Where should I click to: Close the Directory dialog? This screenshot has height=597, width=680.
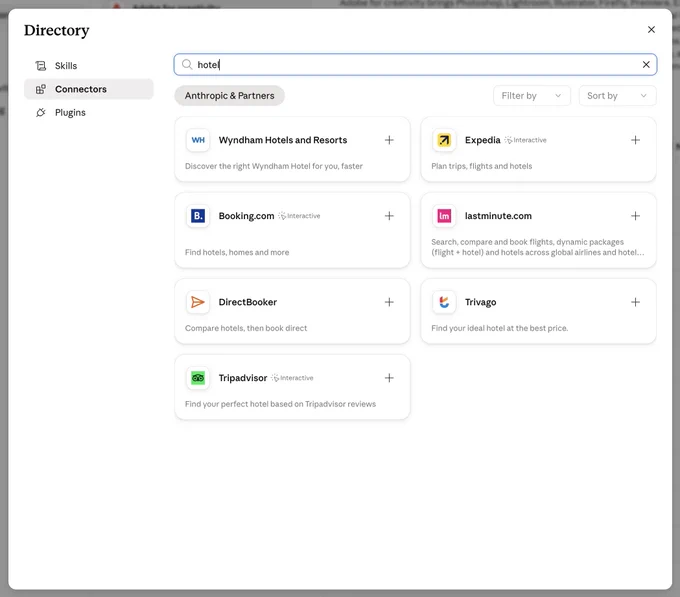pos(651,29)
